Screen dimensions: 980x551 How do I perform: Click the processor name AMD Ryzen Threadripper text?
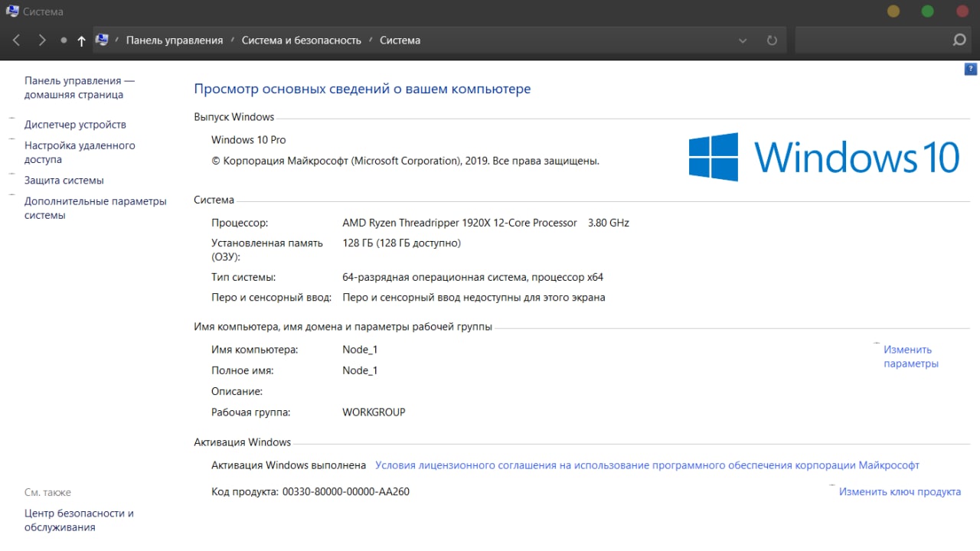[459, 223]
